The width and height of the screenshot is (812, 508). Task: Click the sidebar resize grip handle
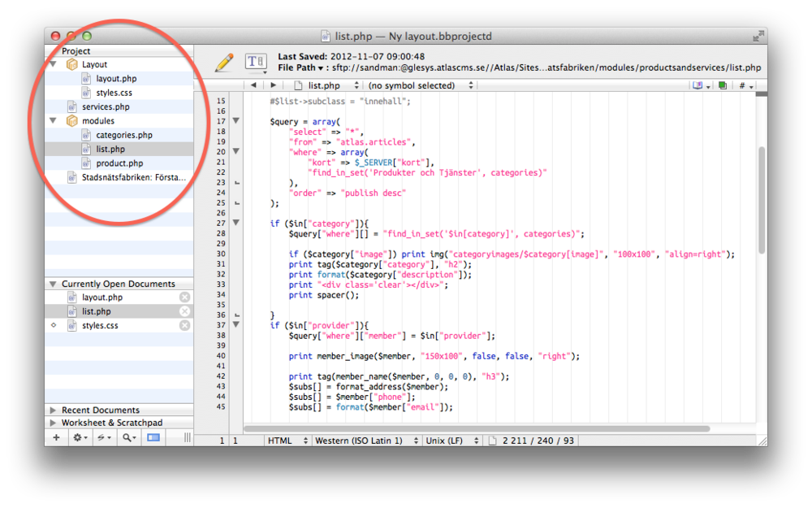click(x=187, y=437)
